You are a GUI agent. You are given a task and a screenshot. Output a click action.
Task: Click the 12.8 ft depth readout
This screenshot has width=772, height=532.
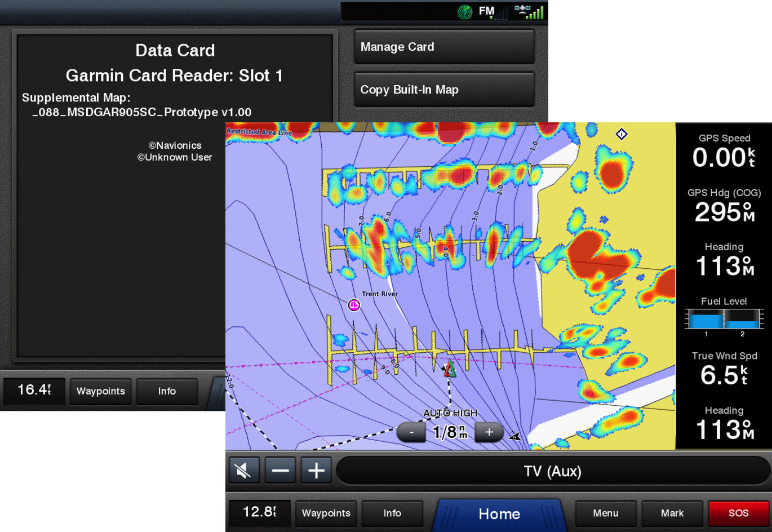click(x=260, y=512)
